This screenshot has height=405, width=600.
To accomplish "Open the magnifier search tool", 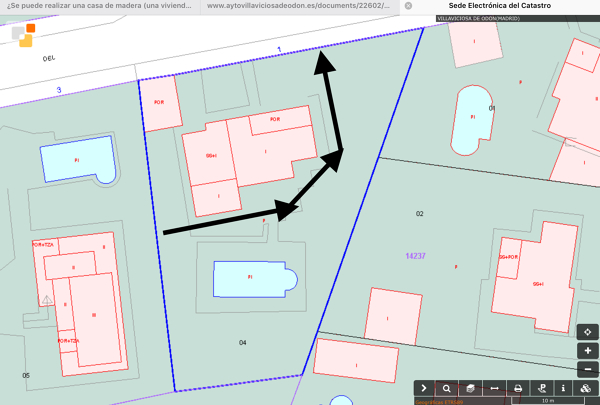I will (447, 388).
